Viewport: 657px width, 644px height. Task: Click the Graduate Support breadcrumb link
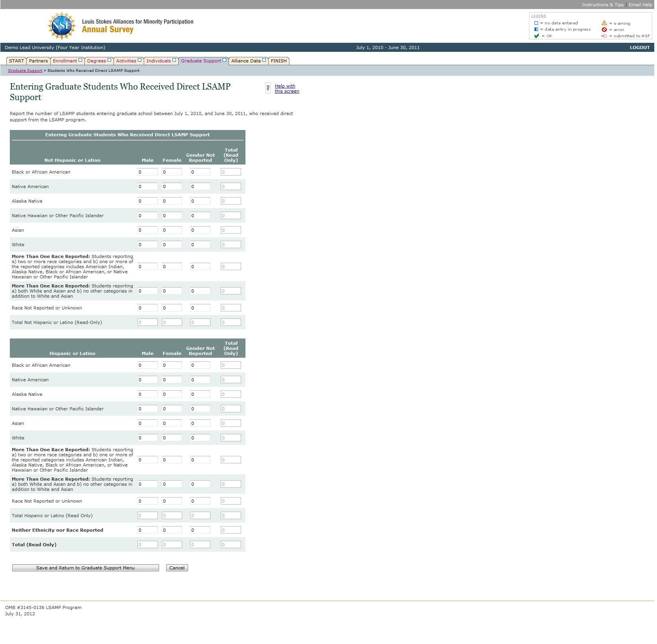tap(25, 71)
